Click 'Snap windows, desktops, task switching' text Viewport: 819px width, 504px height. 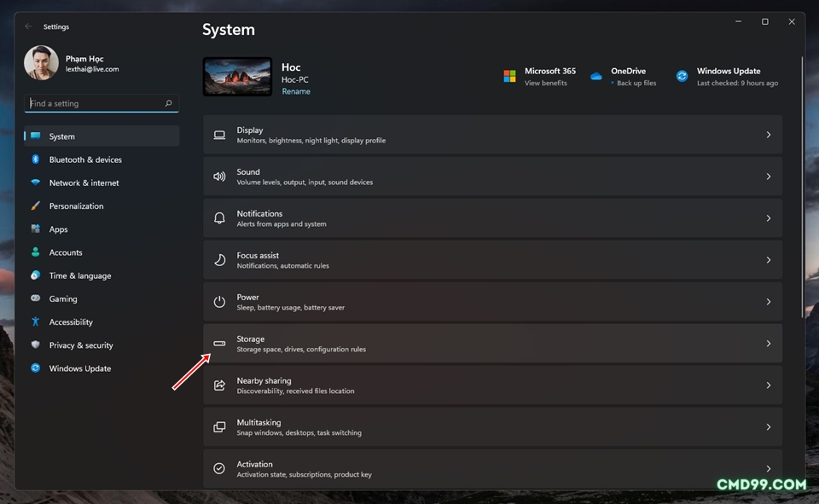click(x=299, y=432)
